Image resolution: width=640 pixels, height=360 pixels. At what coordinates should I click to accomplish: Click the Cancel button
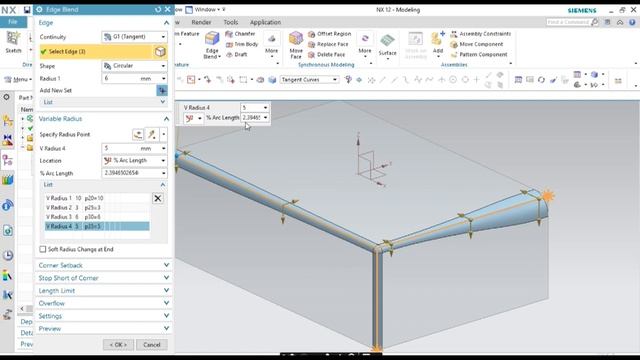pos(152,345)
